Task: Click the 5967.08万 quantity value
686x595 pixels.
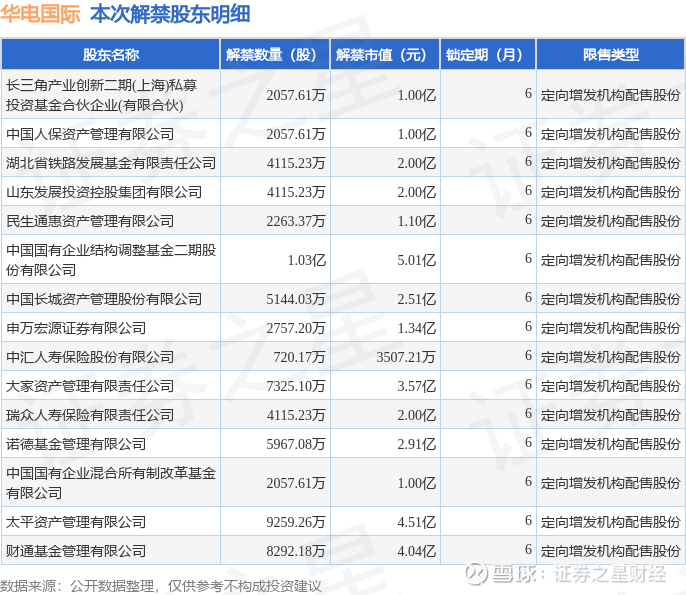Action: [x=296, y=444]
